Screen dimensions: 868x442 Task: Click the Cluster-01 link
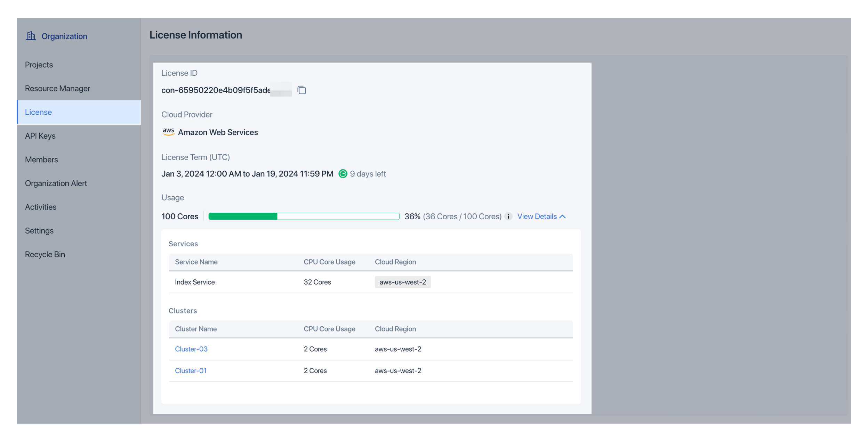(x=191, y=370)
